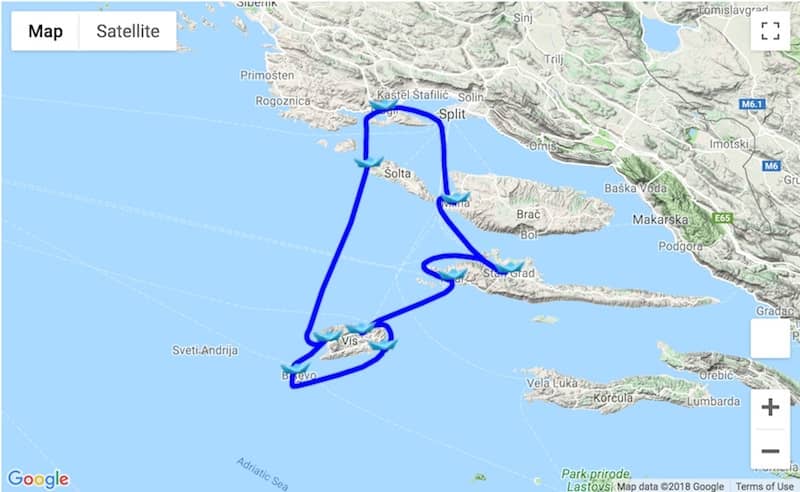Viewport: 800px width, 492px height.
Task: Toggle fullscreen map view
Action: [770, 31]
